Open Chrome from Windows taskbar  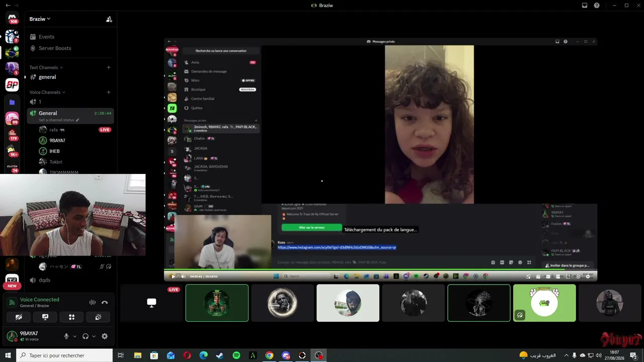(269, 355)
